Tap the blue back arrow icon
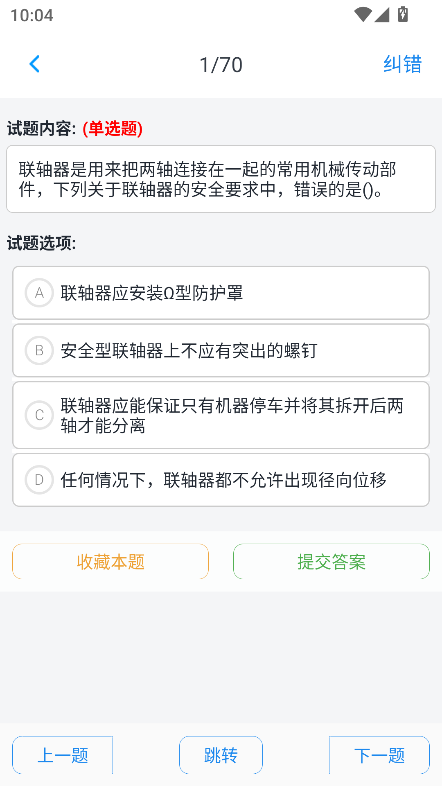 tap(34, 64)
